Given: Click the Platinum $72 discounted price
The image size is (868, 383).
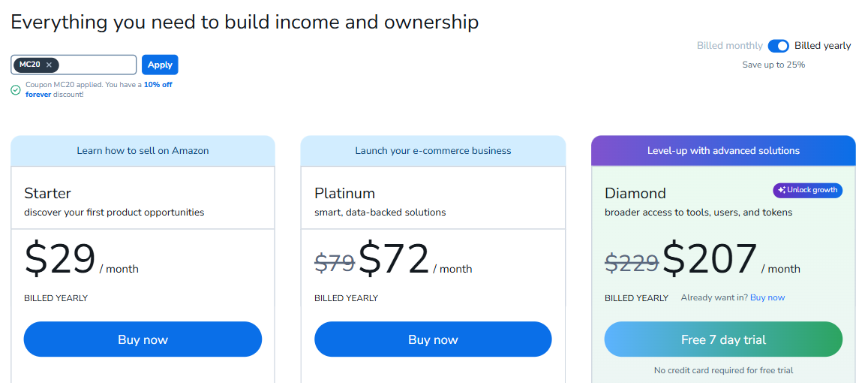Looking at the screenshot, I should [x=394, y=260].
